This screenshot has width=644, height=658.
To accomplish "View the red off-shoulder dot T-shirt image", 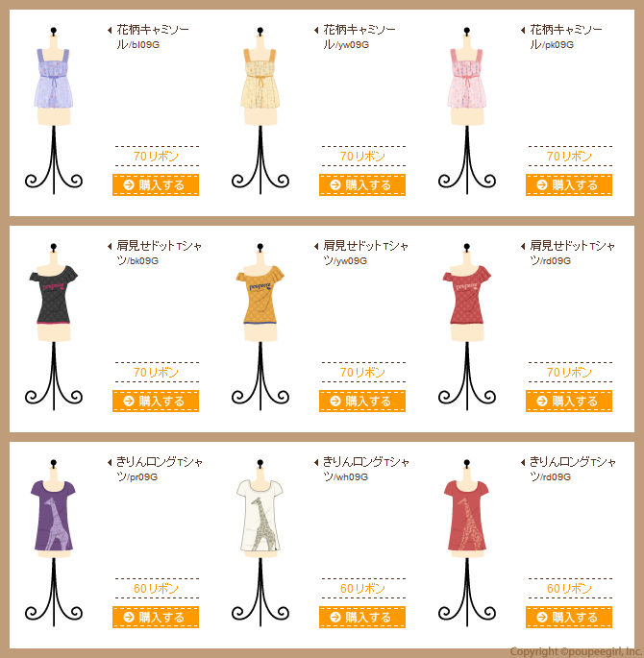I will 467,327.
